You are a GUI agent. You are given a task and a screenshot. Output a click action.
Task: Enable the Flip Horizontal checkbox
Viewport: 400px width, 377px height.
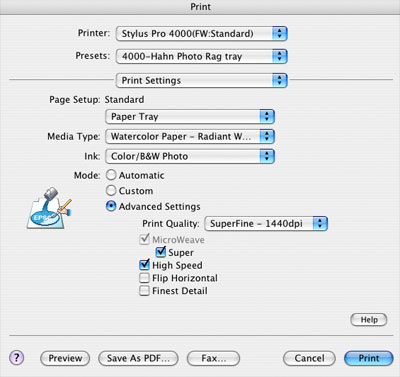coord(144,278)
